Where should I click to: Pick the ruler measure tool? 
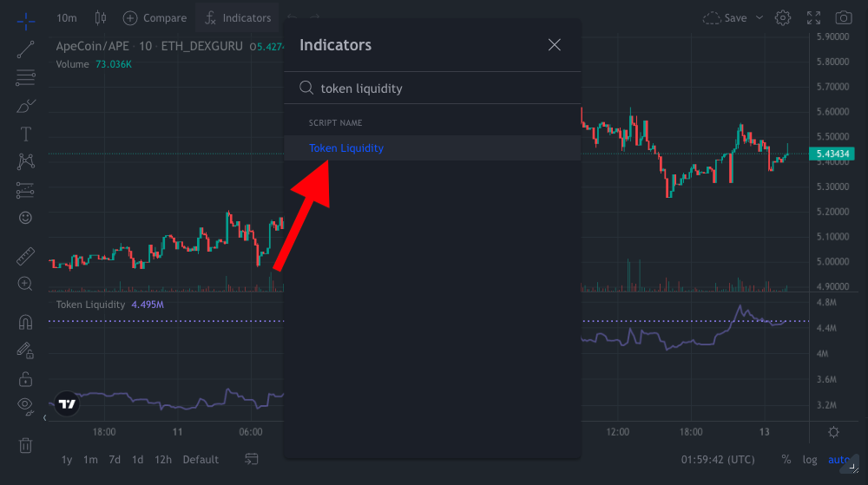26,256
